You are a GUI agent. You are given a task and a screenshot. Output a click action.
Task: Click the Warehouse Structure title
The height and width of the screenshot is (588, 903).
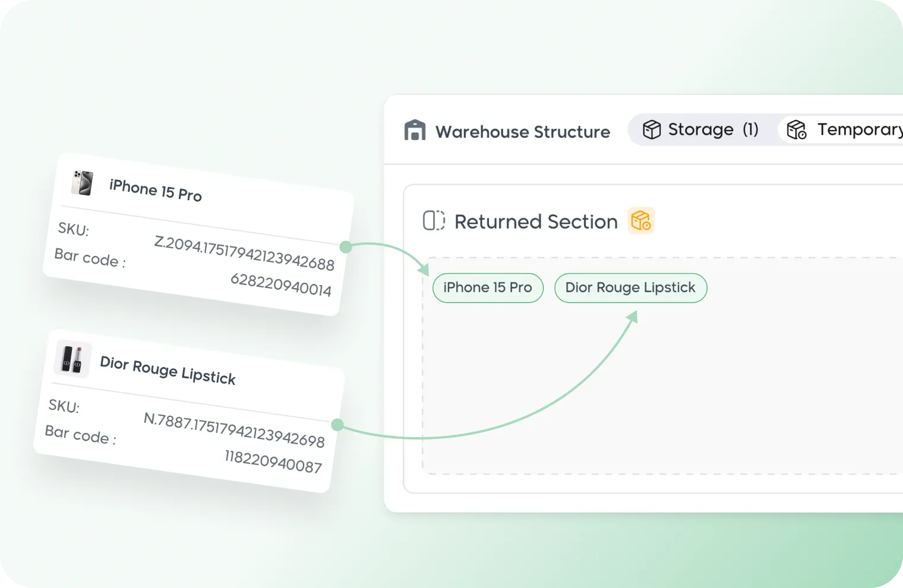[522, 132]
